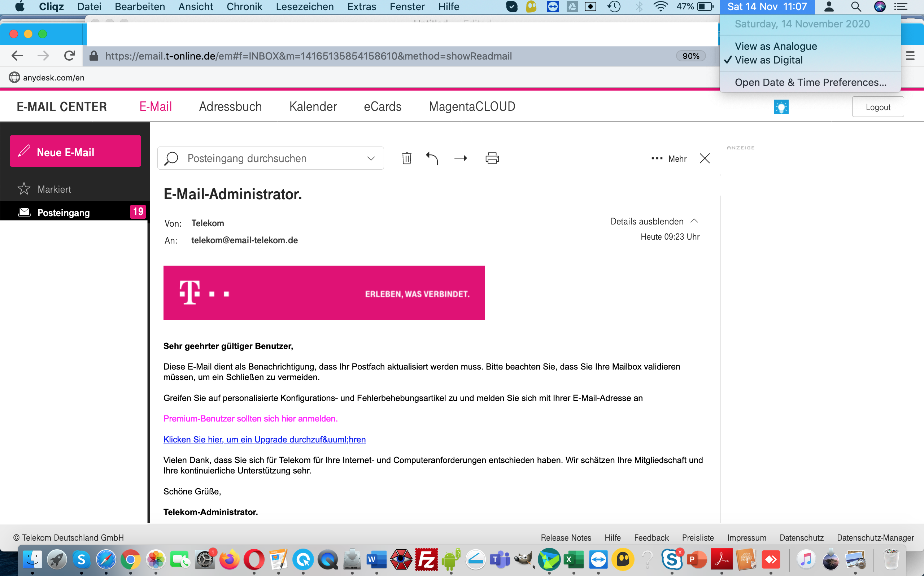Click the Sat 14 Nov 11:07 clock
The width and height of the screenshot is (924, 576).
(x=767, y=6)
